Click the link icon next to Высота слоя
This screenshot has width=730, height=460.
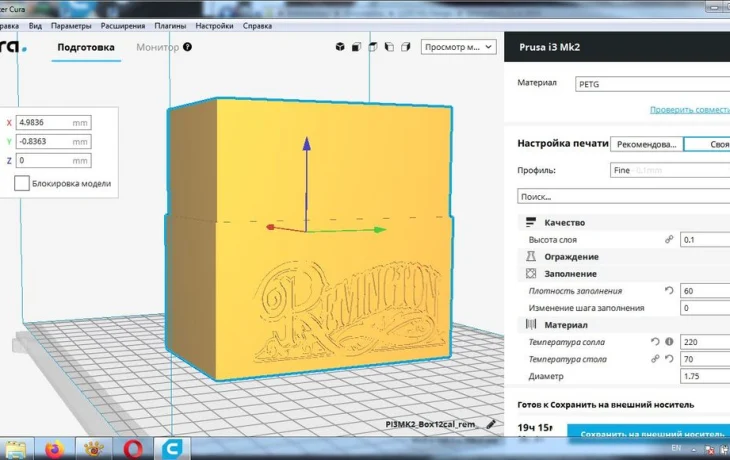pyautogui.click(x=669, y=239)
